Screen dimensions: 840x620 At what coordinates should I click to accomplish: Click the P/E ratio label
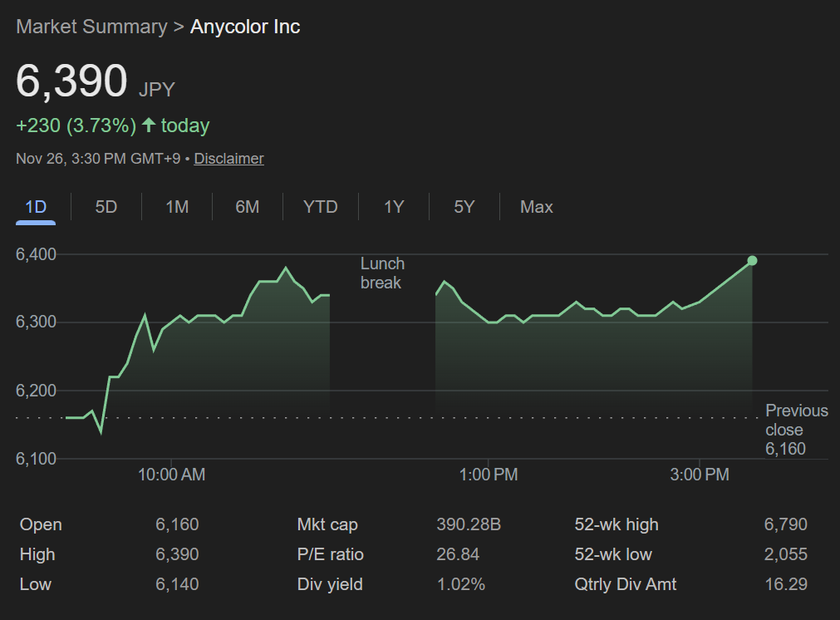331,554
